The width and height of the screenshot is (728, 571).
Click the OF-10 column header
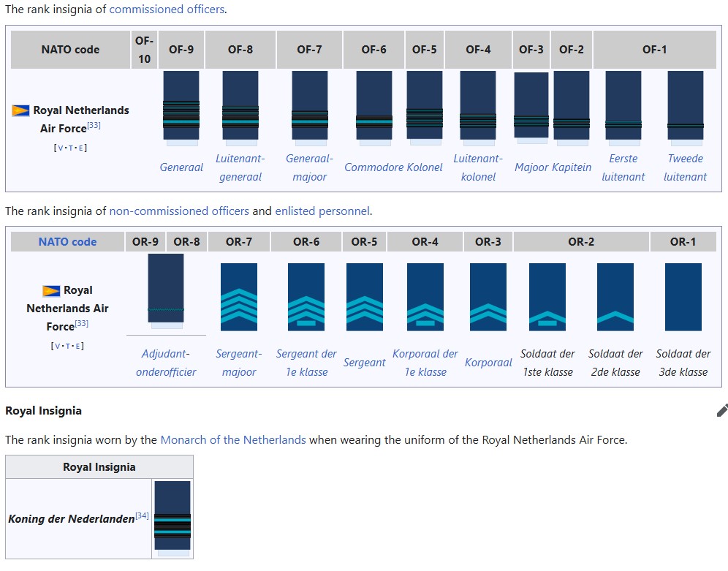(x=145, y=50)
